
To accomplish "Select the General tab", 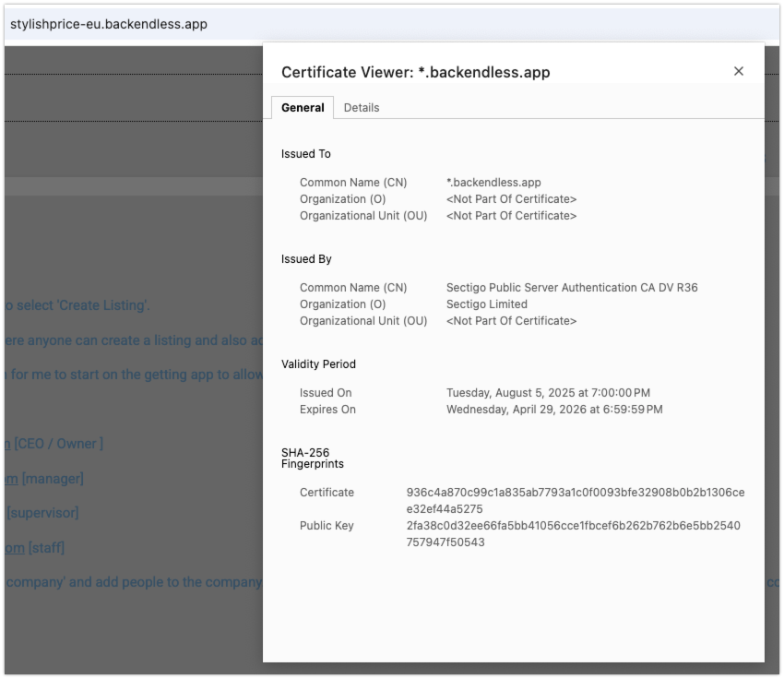I will coord(303,107).
